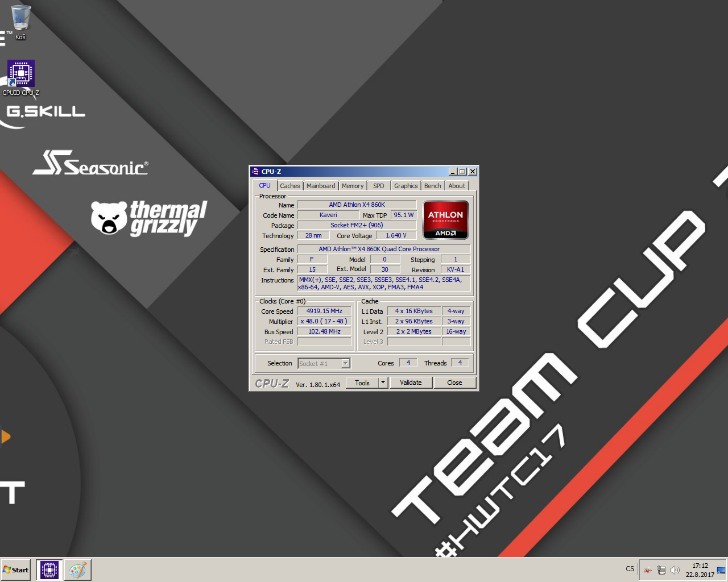Screen dimensions: 728x582
Task: Open the About tab
Action: pyautogui.click(x=457, y=186)
